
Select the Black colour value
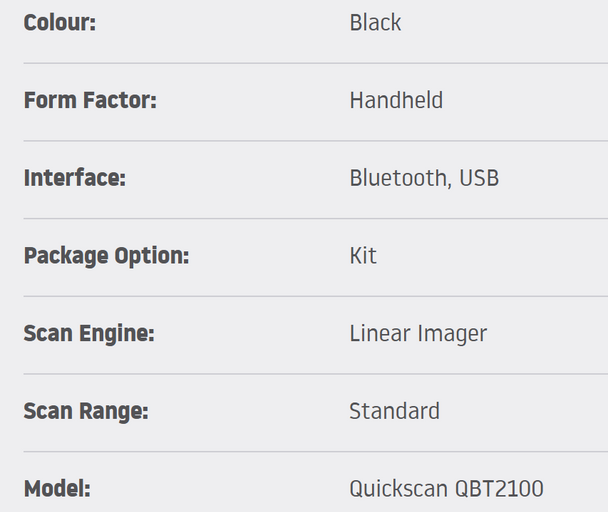pos(375,22)
